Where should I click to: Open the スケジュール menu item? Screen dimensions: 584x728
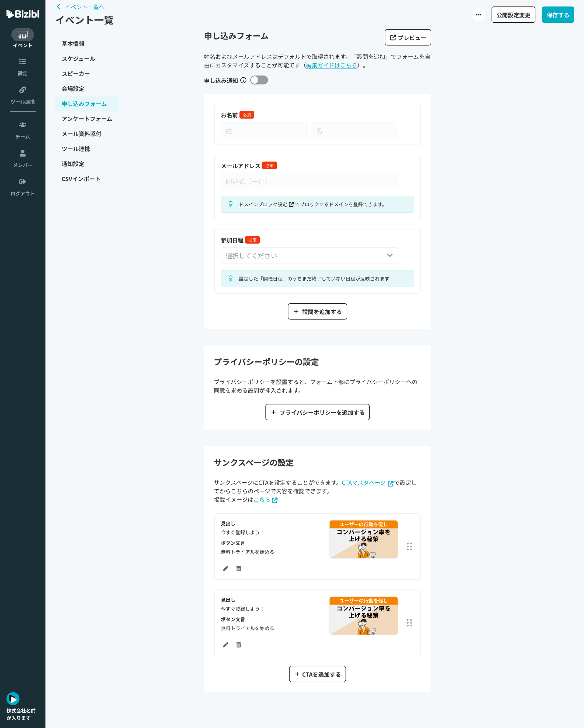(x=78, y=59)
